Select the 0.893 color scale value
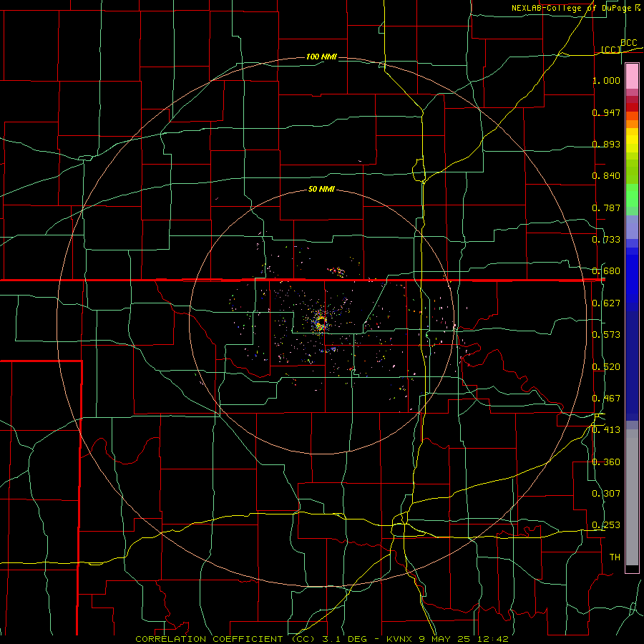The height and width of the screenshot is (644, 644). 606,144
